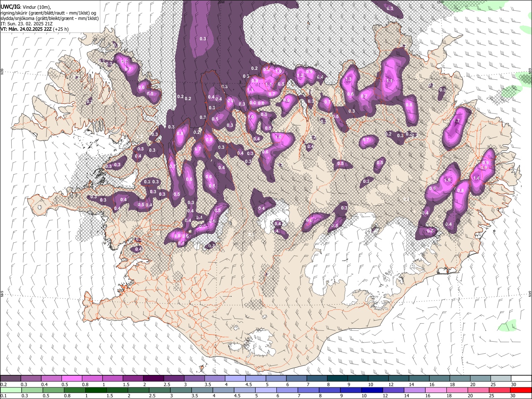Click the 0.2–0.3 dark mauve swatch, upper legend row
Image resolution: width=532 pixels, height=399 pixels.
(10, 379)
